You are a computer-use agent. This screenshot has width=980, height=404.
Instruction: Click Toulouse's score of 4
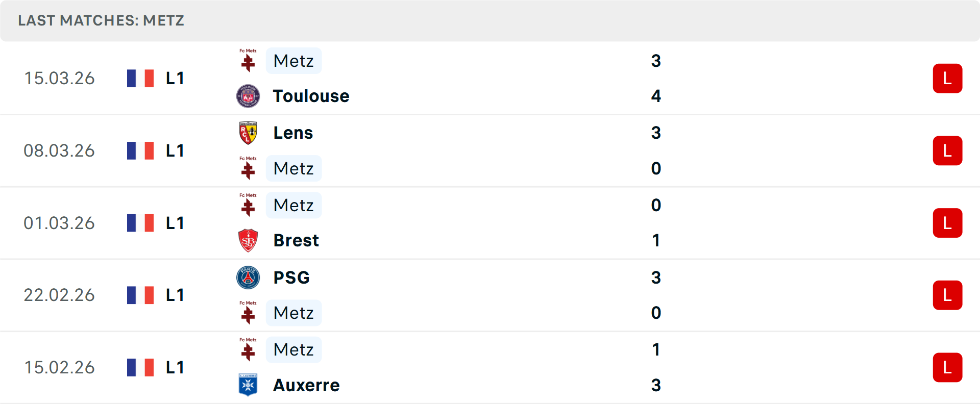pos(656,96)
